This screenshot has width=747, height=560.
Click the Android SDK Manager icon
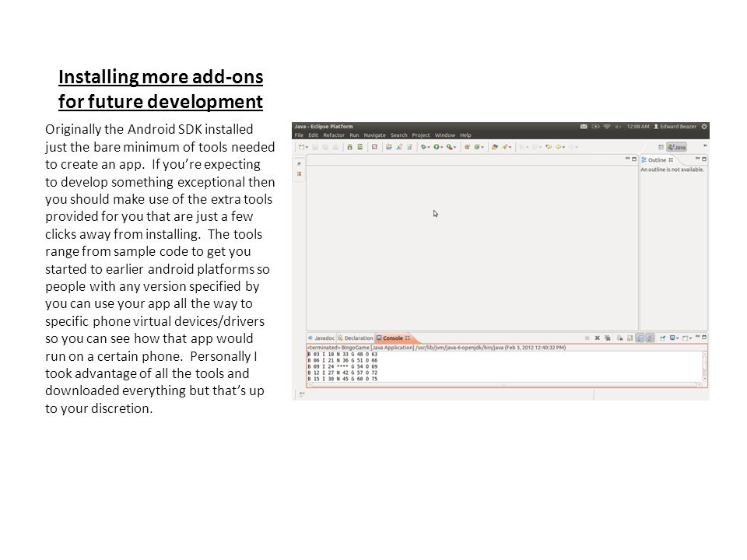349,147
